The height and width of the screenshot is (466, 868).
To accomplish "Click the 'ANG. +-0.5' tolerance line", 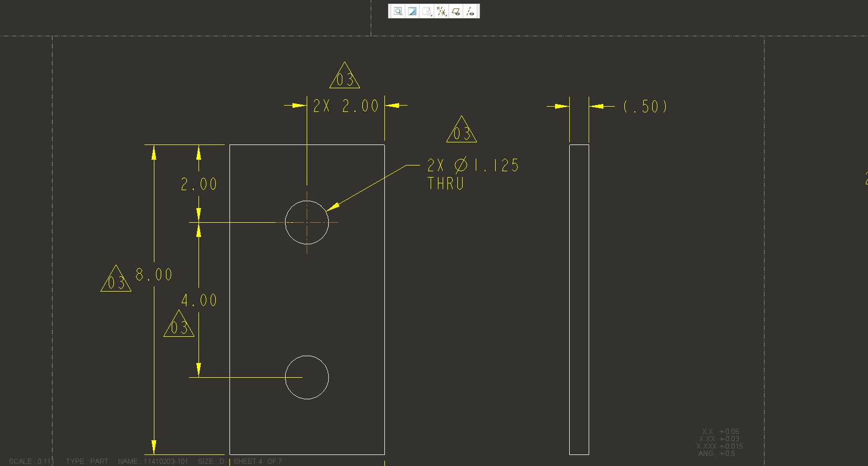I will 717,453.
